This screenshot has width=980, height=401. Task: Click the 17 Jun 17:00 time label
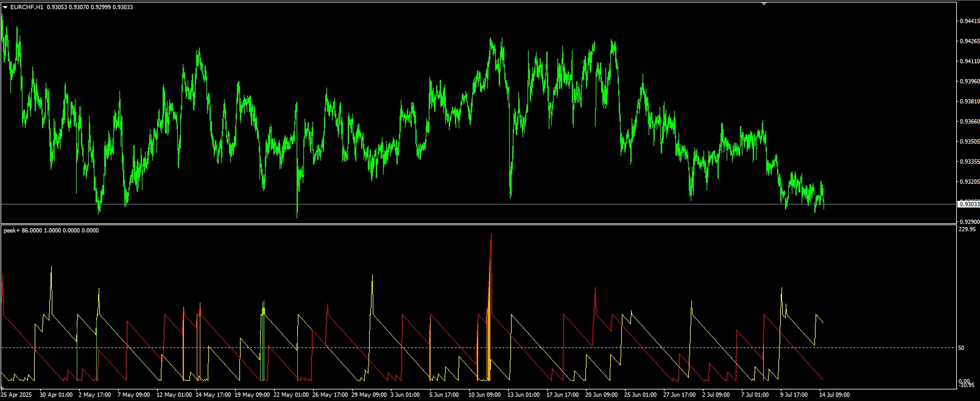click(563, 395)
